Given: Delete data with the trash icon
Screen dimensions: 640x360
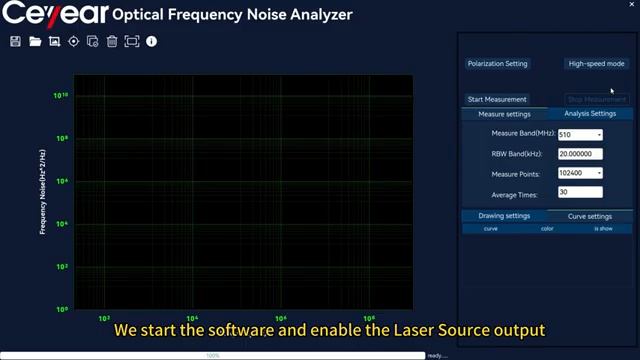Looking at the screenshot, I should click(x=112, y=41).
